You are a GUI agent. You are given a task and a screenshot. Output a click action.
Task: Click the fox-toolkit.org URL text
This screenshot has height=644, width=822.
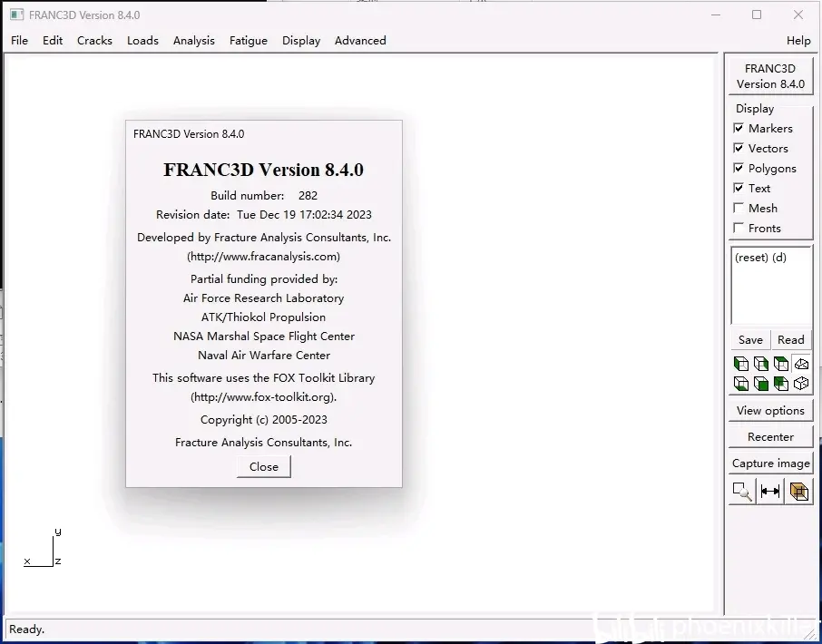(264, 397)
